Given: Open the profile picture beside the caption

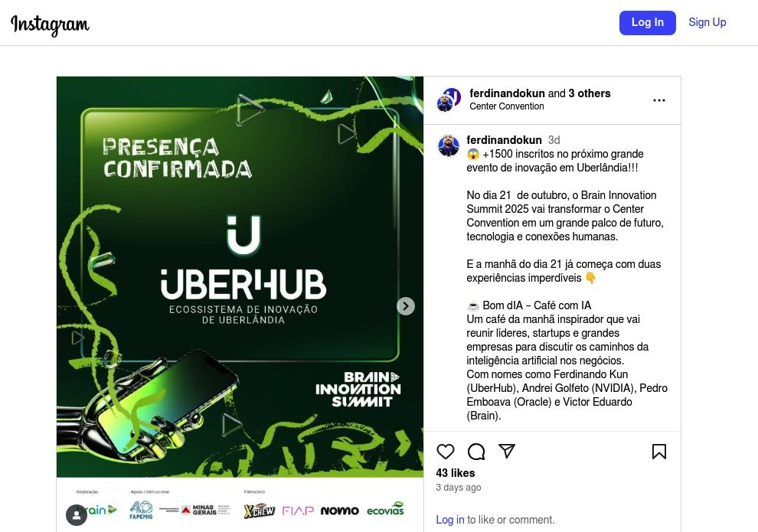Looking at the screenshot, I should click(x=449, y=145).
